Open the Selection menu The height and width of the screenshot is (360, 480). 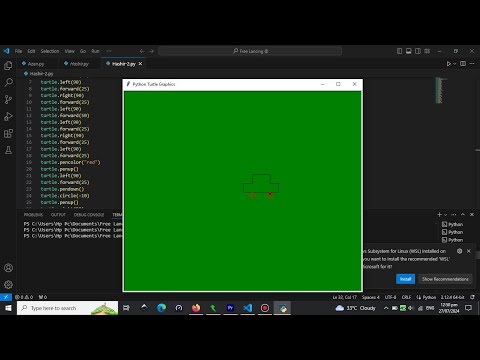coord(50,51)
